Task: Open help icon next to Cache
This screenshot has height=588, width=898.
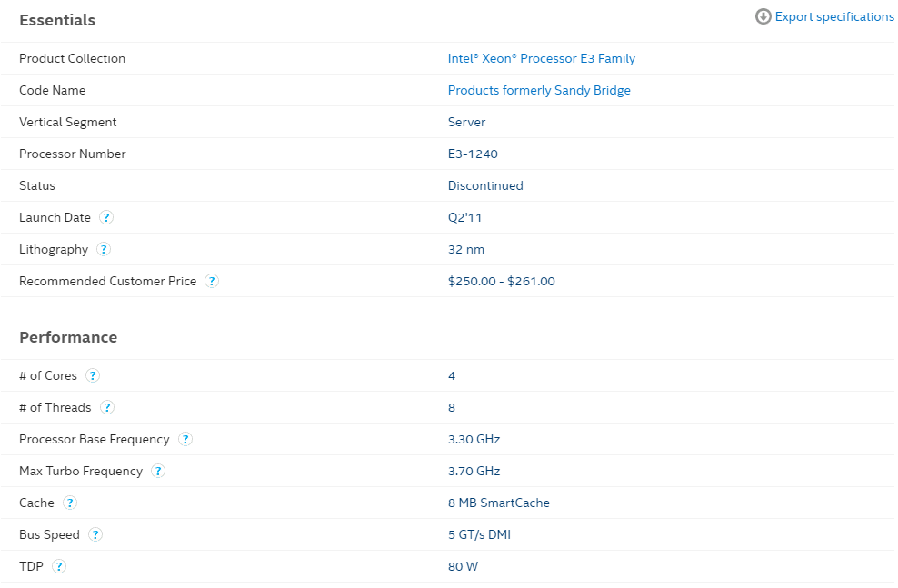Action: point(70,503)
